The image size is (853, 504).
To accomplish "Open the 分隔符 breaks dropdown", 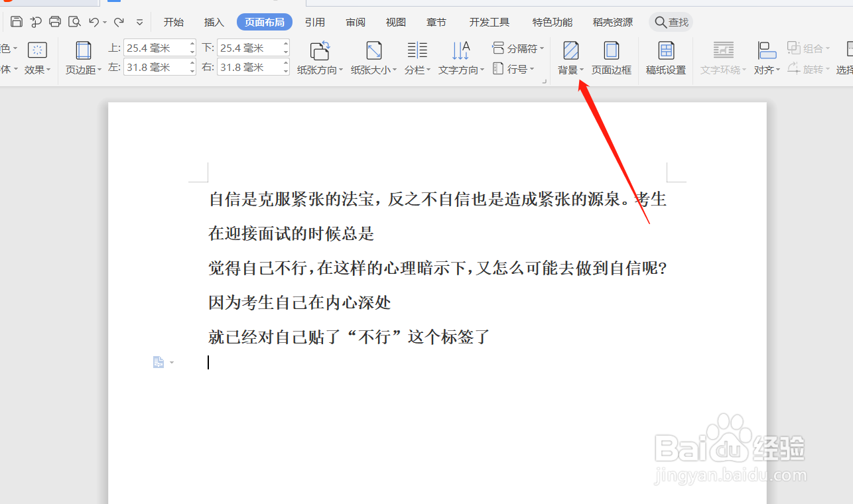I will pos(518,48).
